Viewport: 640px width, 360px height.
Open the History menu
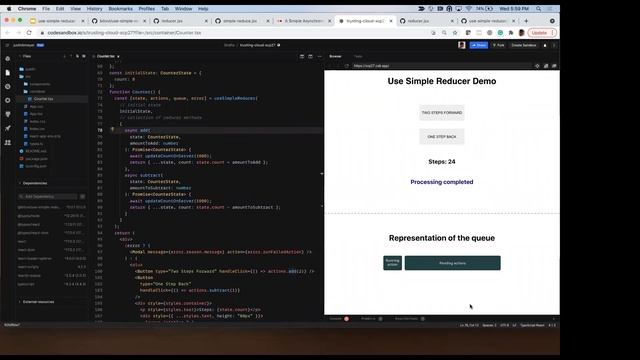click(x=94, y=9)
